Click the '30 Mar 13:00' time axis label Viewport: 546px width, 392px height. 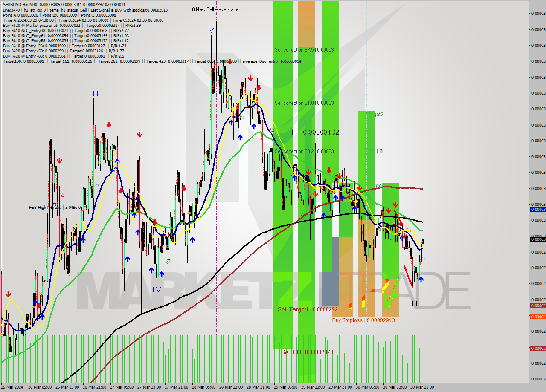(395, 387)
